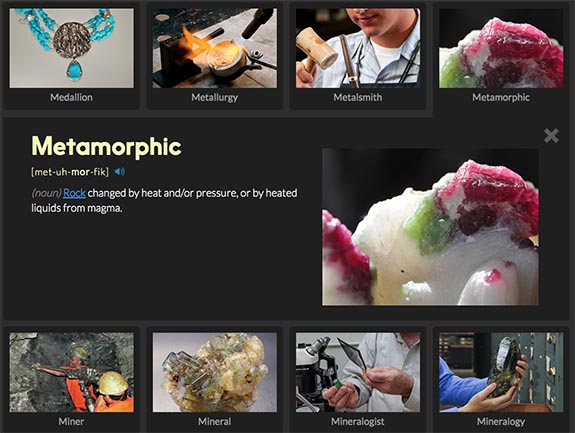Select the Metamorphic thumbnail image
This screenshot has height=433, width=575.
point(501,48)
